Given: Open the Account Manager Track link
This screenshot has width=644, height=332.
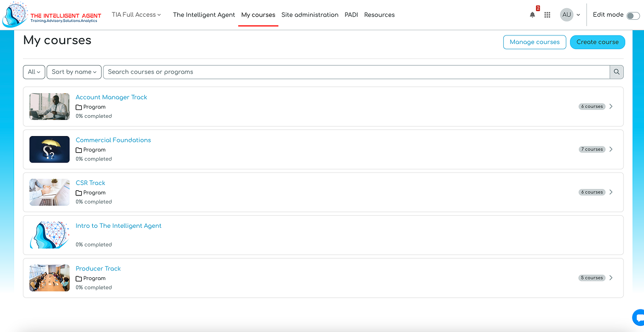Looking at the screenshot, I should point(112,97).
